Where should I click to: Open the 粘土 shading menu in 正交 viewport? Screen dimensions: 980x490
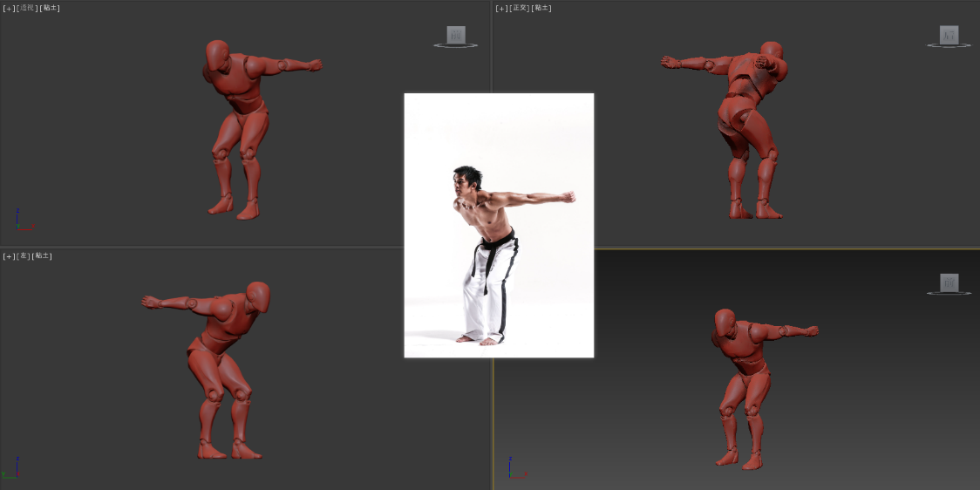point(541,8)
